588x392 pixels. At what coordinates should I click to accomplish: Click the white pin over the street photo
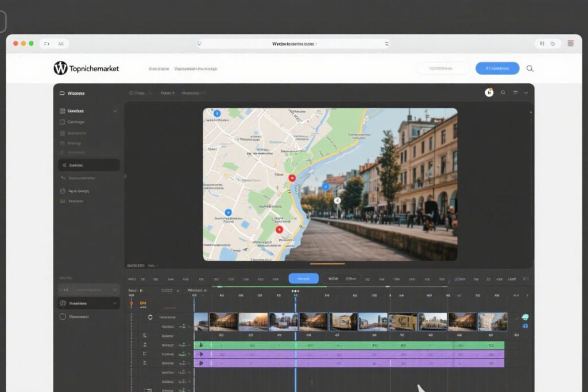click(337, 200)
